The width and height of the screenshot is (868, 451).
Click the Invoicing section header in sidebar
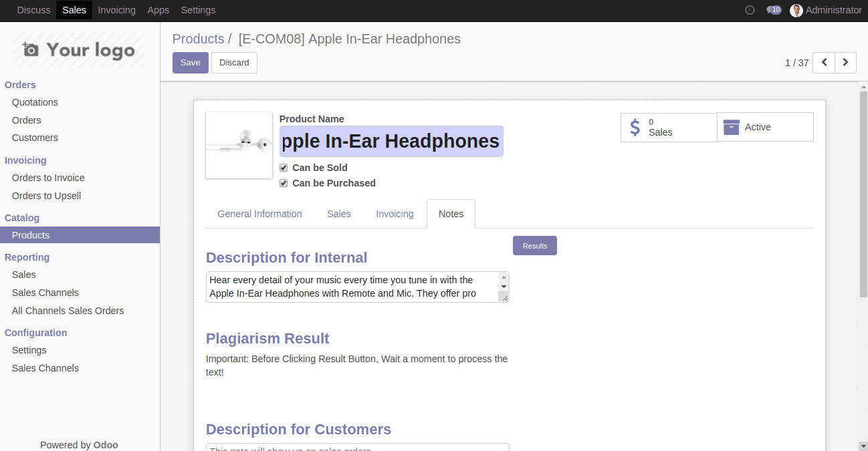coord(25,160)
